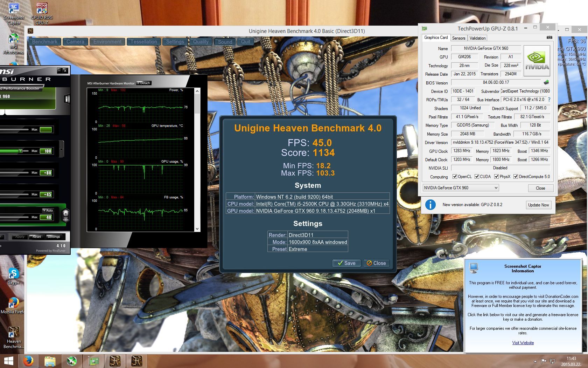588x368 pixels.
Task: Click the hardware monitor scrollbar down arrow
Action: coord(197,229)
